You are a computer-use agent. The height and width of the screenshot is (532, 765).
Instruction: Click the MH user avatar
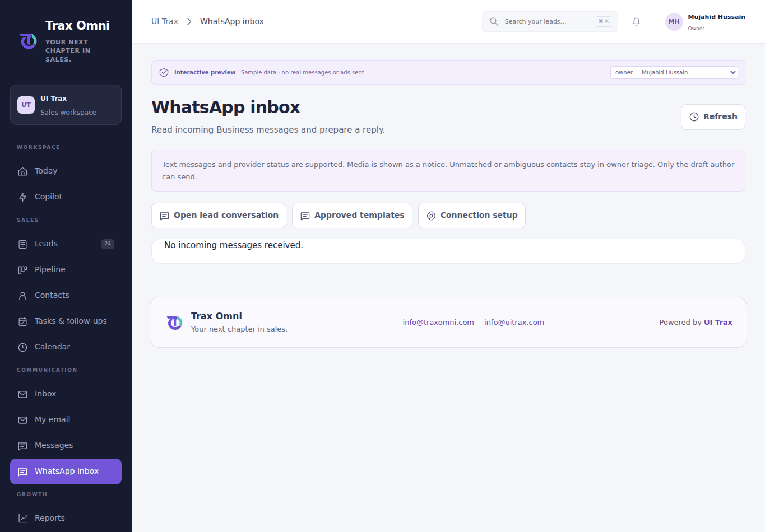coord(674,22)
